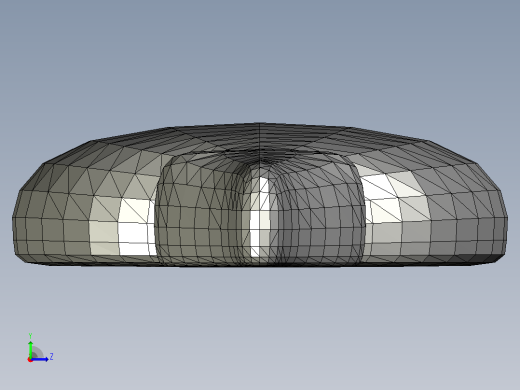The image size is (520, 390).
Task: Click the XYZ axis orientation triad
Action: [40, 348]
